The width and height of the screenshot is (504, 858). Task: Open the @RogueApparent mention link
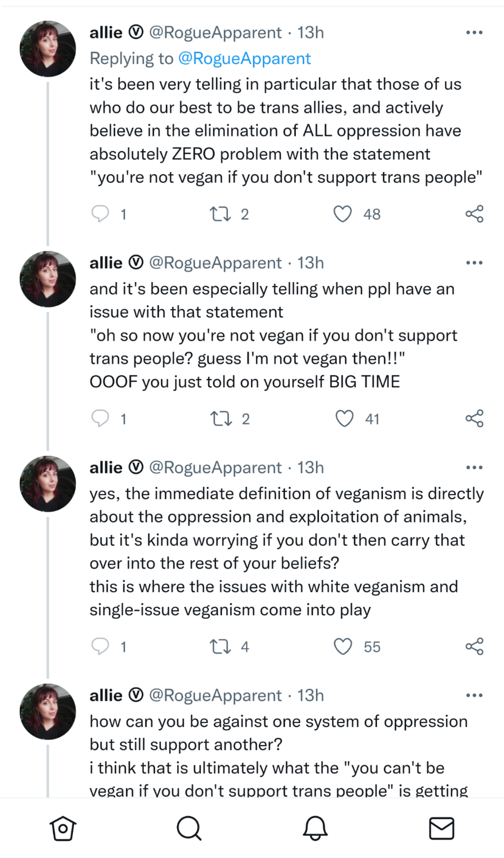click(244, 58)
